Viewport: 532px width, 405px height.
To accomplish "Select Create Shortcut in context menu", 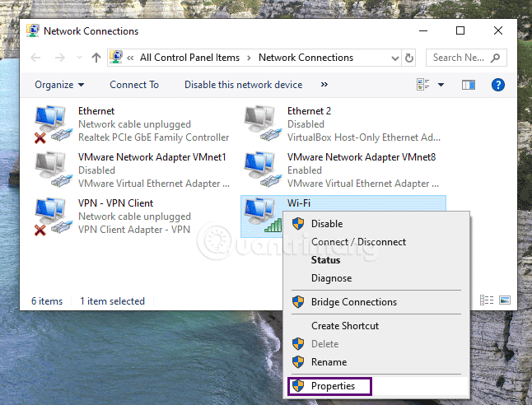I will coord(376,326).
